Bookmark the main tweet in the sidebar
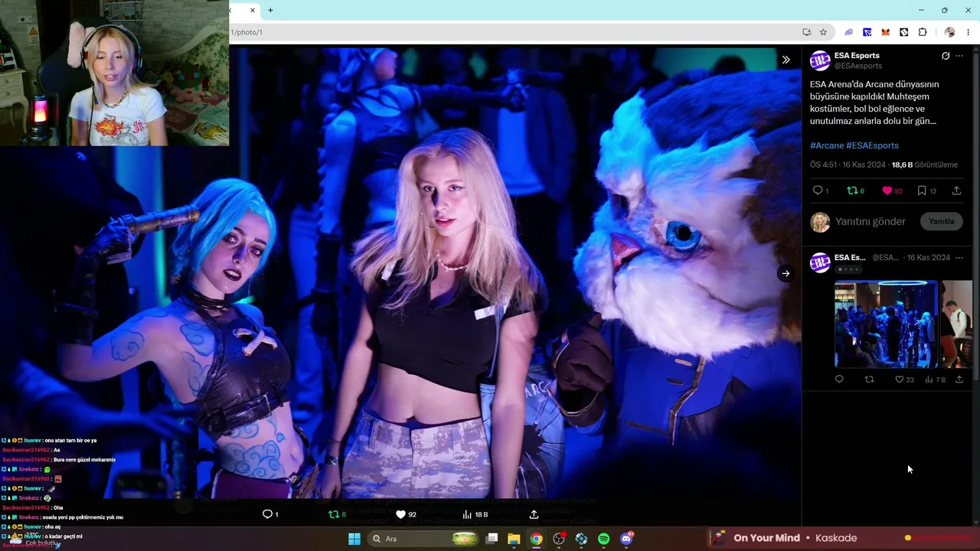The image size is (980, 551). coord(922,191)
